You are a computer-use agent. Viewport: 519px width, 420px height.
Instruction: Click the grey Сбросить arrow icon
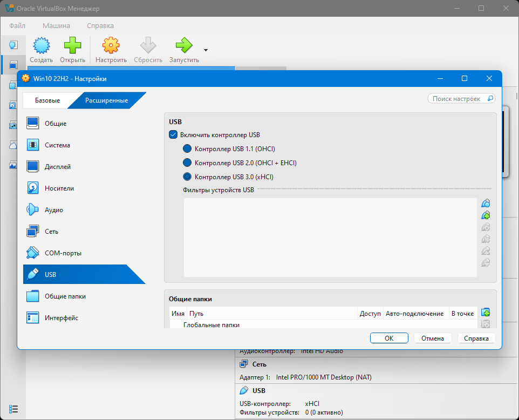coord(148,46)
